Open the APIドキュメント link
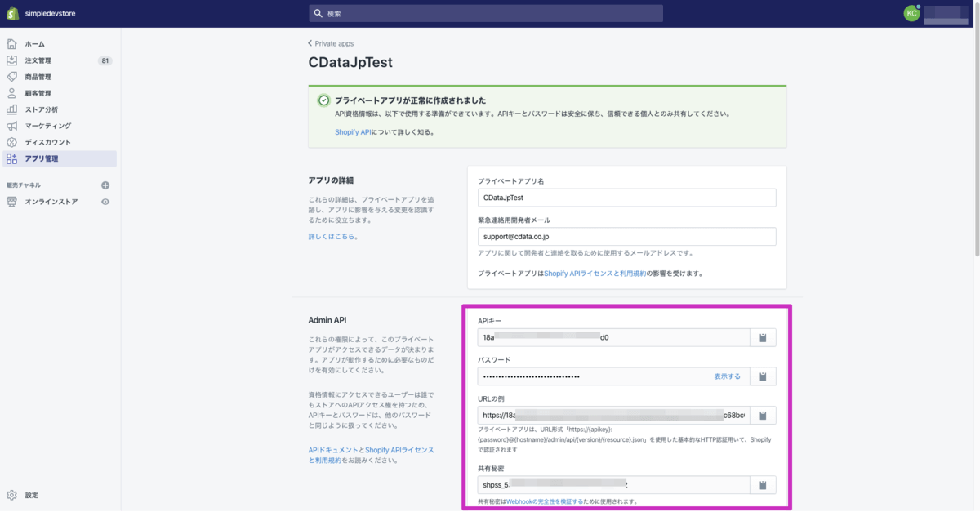The image size is (980, 512). click(333, 450)
